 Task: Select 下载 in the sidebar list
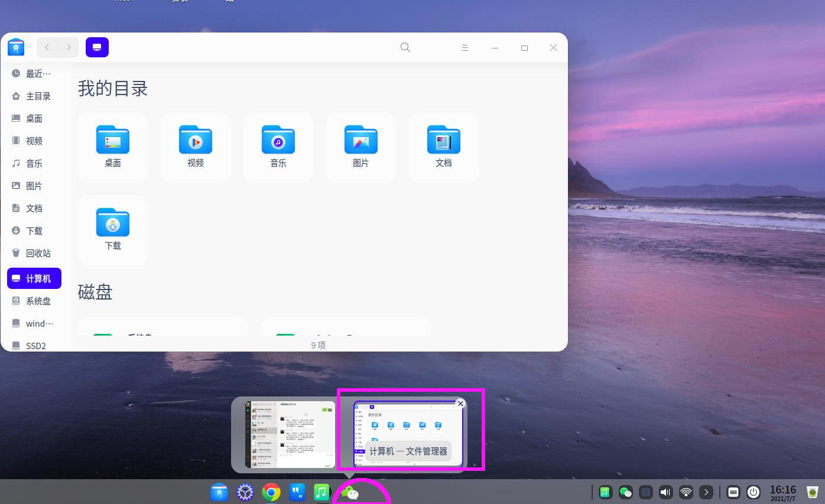coord(34,230)
